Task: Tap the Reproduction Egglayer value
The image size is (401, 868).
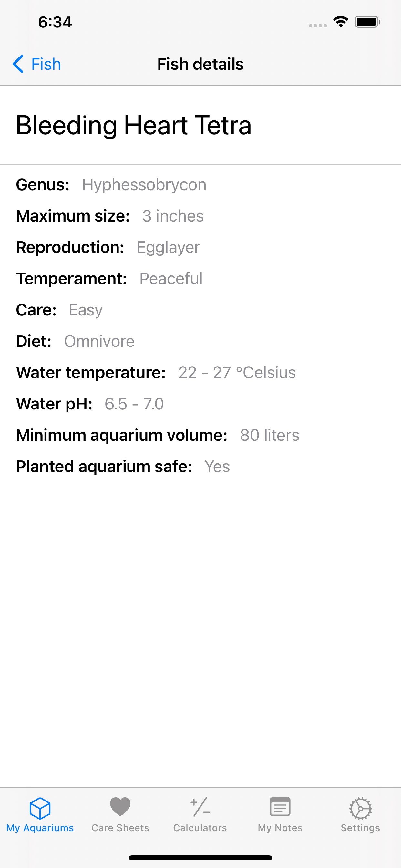Action: tap(168, 247)
